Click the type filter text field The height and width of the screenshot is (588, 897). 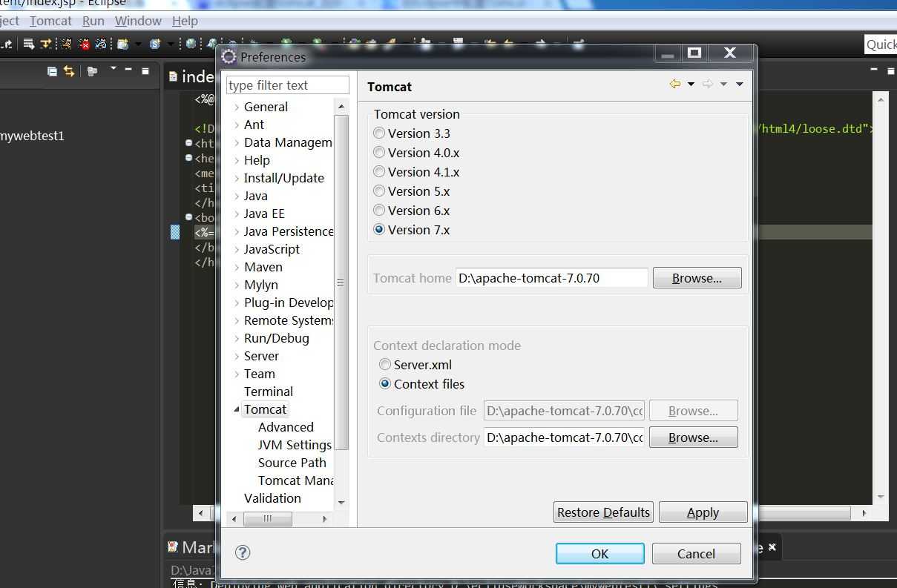click(288, 85)
